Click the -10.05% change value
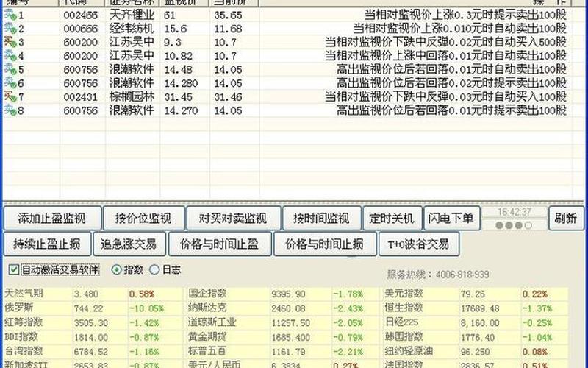 pos(146,308)
